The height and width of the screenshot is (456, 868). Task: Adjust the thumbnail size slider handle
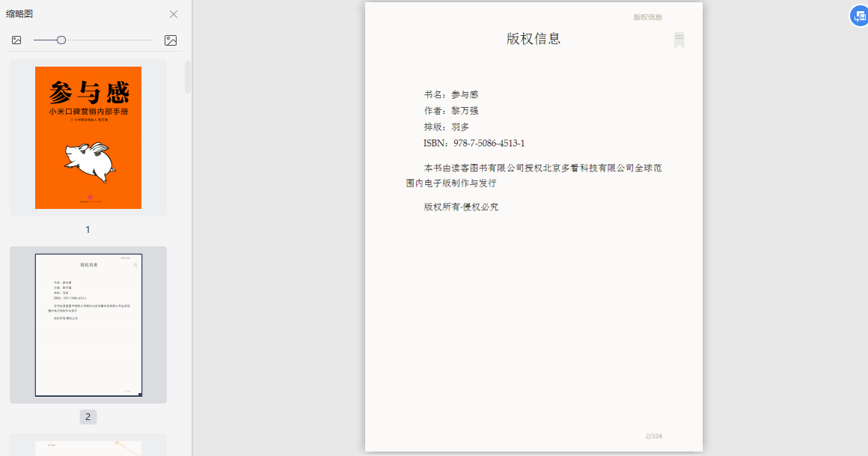[61, 40]
